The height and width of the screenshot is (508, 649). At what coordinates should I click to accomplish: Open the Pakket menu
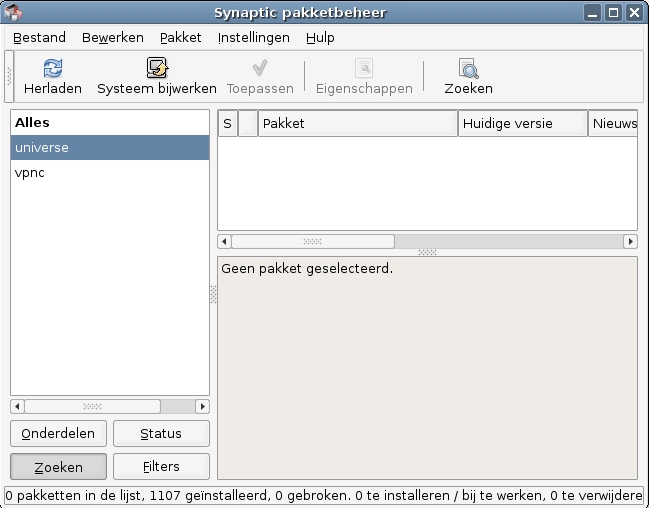(x=180, y=38)
